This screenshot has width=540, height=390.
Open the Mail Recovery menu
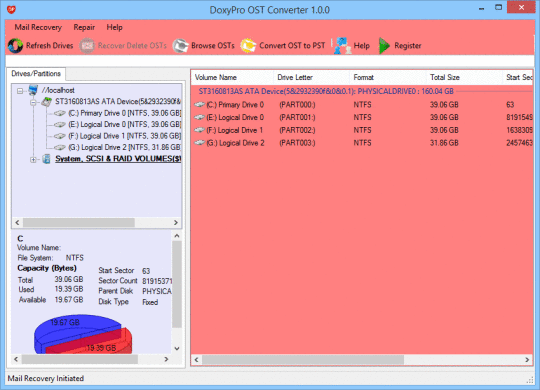pyautogui.click(x=38, y=27)
